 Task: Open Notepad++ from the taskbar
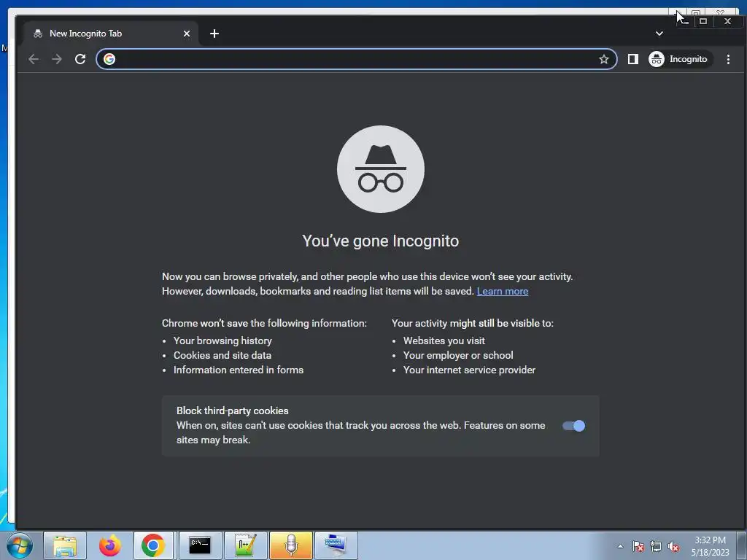[x=245, y=545]
